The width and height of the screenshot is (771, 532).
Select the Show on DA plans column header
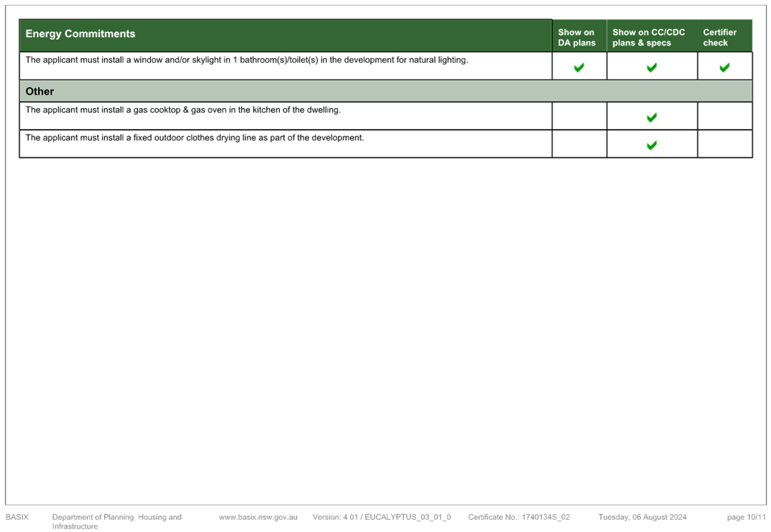(x=577, y=38)
